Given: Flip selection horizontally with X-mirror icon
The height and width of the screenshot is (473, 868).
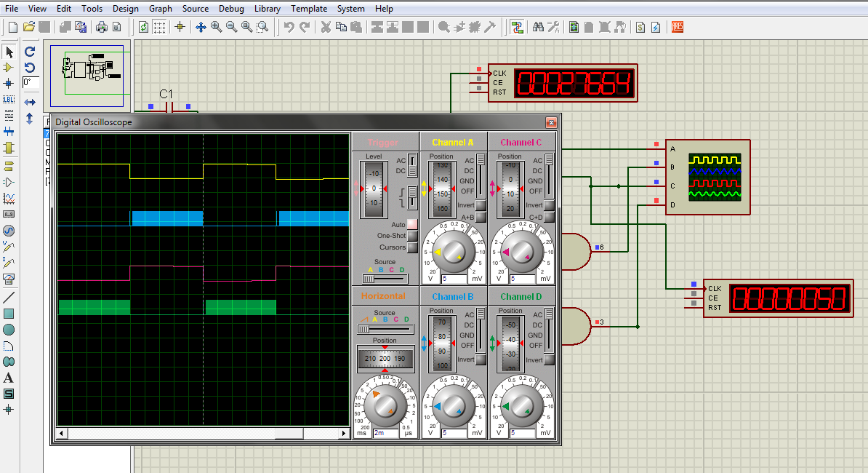Looking at the screenshot, I should (30, 103).
